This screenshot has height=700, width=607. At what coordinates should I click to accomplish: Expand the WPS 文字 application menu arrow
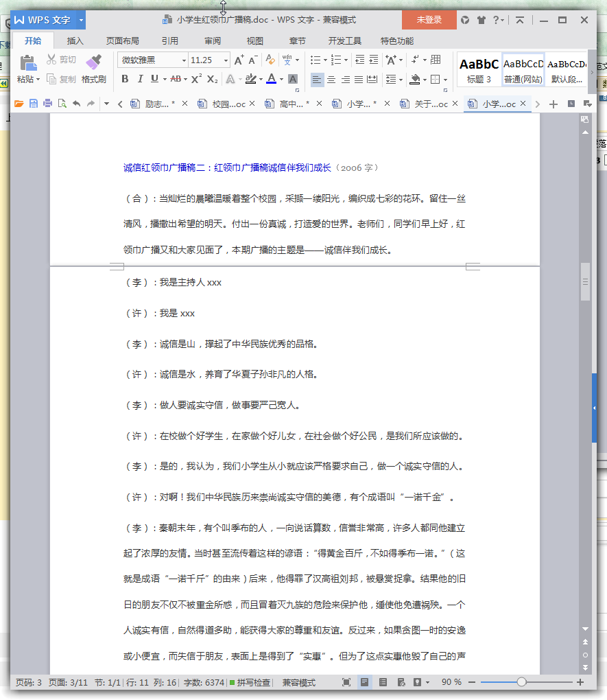(81, 20)
